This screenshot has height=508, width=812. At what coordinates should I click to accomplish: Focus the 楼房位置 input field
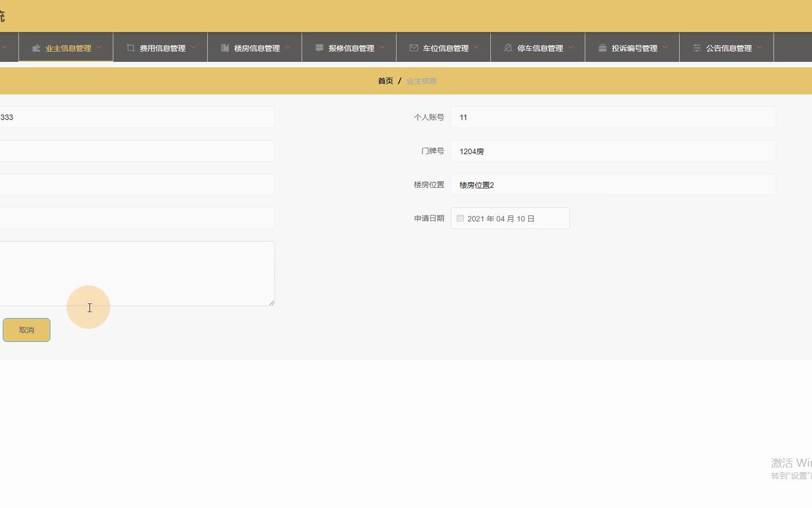(613, 185)
